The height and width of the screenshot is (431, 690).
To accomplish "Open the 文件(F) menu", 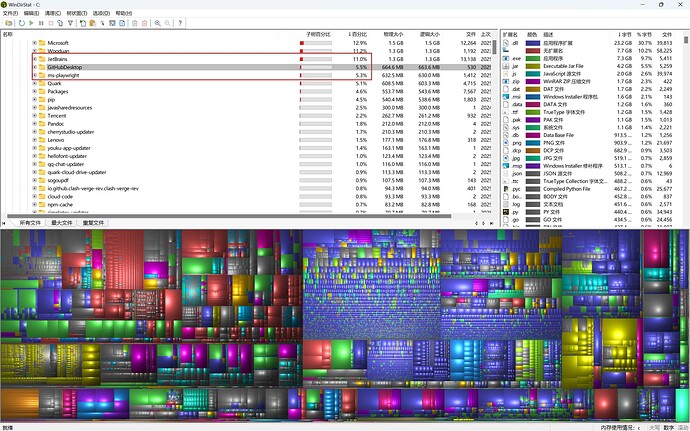I will [x=10, y=13].
